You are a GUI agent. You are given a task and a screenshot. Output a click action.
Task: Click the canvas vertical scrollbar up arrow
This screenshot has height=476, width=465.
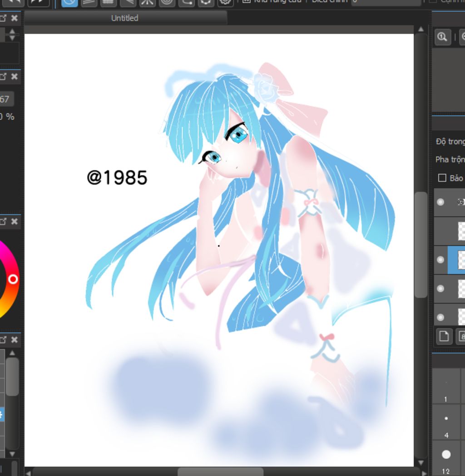click(421, 29)
